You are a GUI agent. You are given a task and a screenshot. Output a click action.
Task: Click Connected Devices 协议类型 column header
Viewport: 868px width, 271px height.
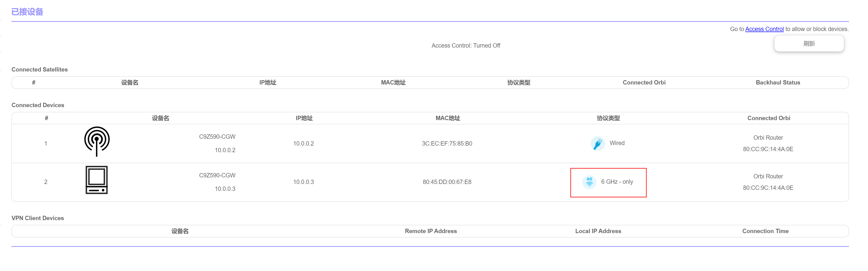[608, 118]
